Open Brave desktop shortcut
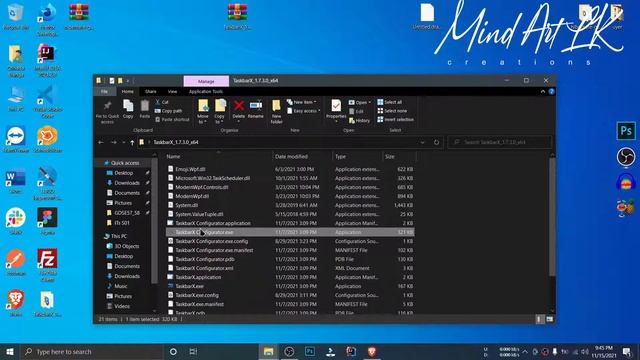640x360 pixels. point(16,304)
